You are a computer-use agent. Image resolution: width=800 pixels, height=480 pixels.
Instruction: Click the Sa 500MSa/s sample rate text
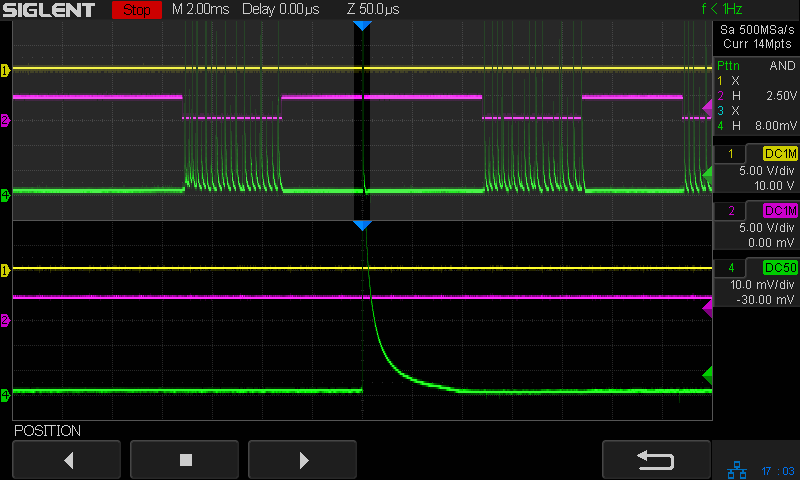coord(757,30)
